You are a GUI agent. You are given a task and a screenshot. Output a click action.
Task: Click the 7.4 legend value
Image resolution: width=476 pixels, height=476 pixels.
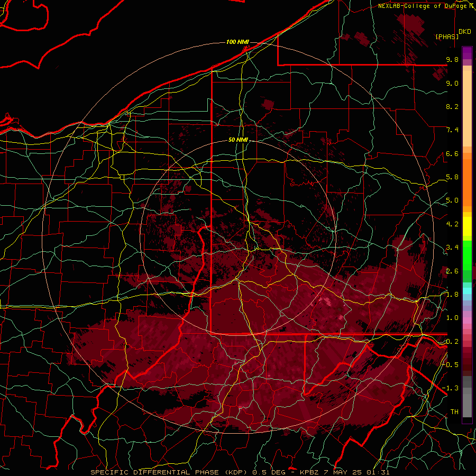(x=452, y=130)
